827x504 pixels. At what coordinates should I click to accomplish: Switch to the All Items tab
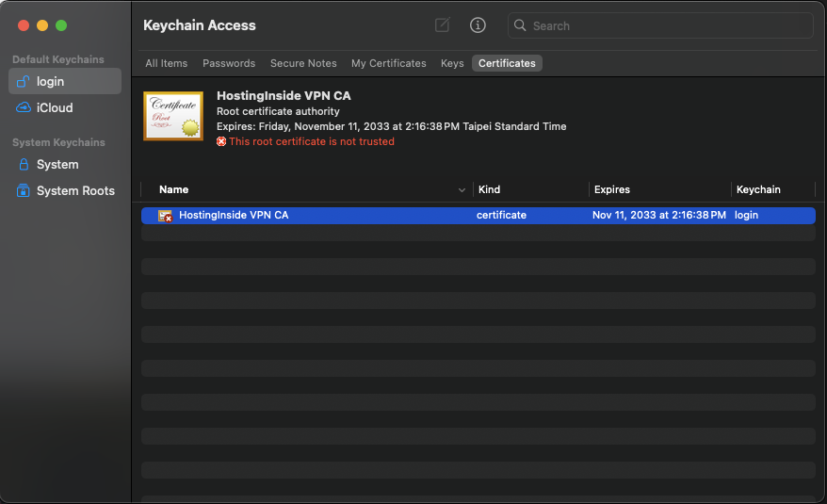[166, 63]
